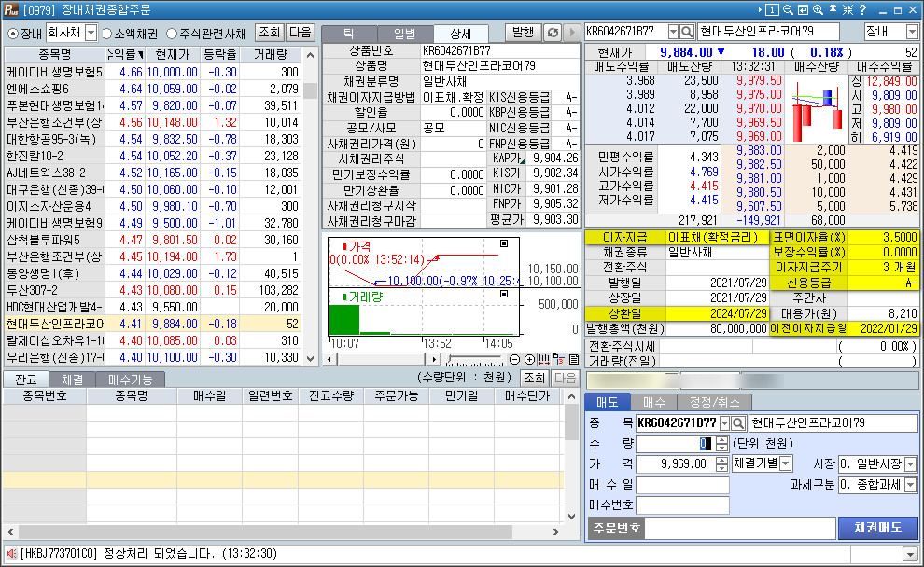The height and width of the screenshot is (567, 924).
Task: Open the 시장 0. 일반시장 dropdown
Action: tap(911, 464)
